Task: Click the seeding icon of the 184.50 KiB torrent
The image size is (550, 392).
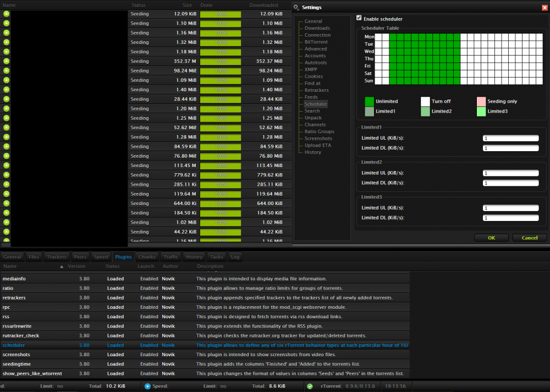Action: pyautogui.click(x=6, y=212)
